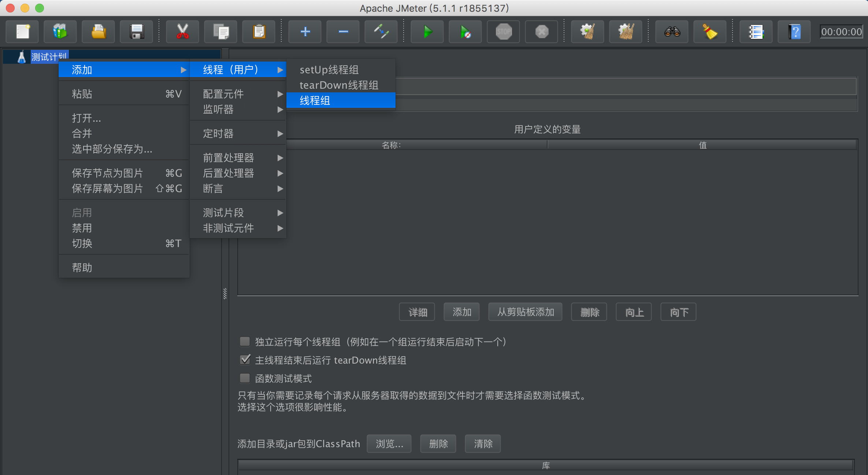Open the 线程（用户）submenu
Image resolution: width=868 pixels, height=475 pixels.
coord(238,70)
